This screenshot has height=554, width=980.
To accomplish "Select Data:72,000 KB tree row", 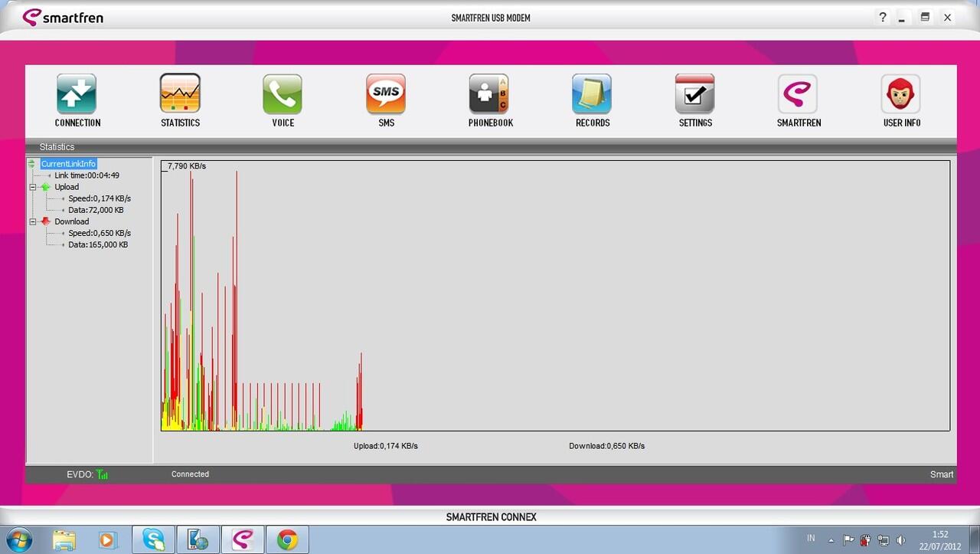I will 96,210.
